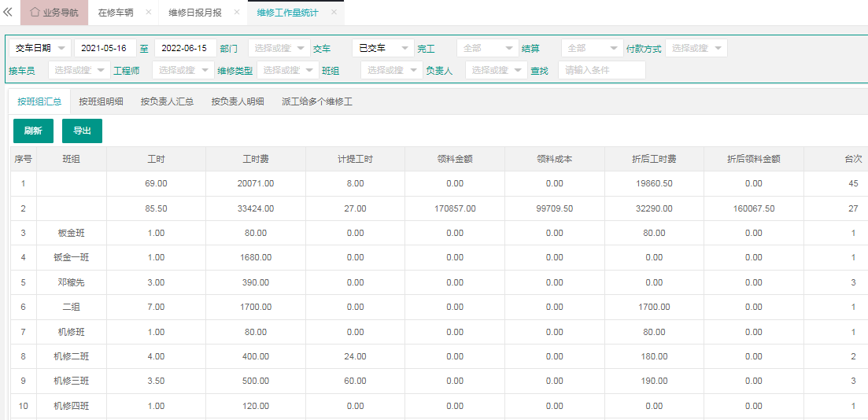
Task: Click home icon on 业务导航 tab
Action: click(x=35, y=12)
